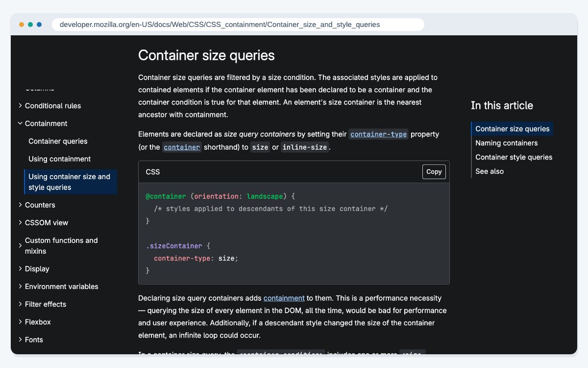Open Using containment sidebar page
The height and width of the screenshot is (368, 588).
tap(59, 159)
